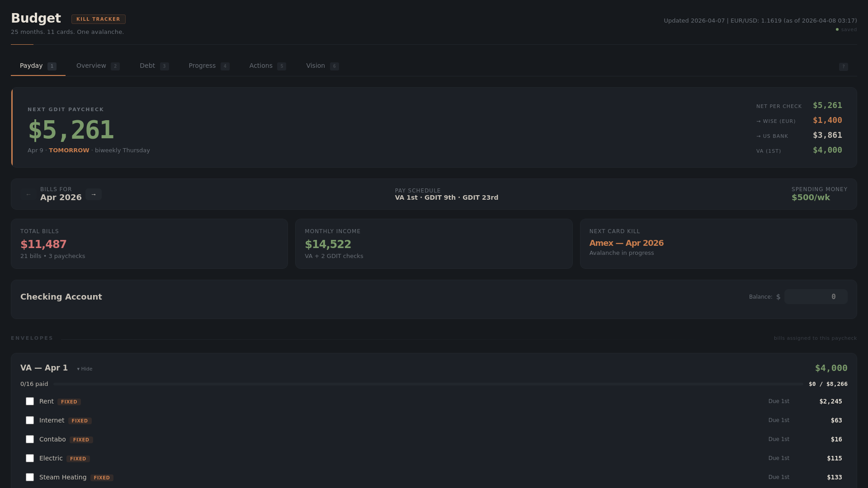Click the Budget page title
The width and height of the screenshot is (868, 488).
pyautogui.click(x=36, y=18)
